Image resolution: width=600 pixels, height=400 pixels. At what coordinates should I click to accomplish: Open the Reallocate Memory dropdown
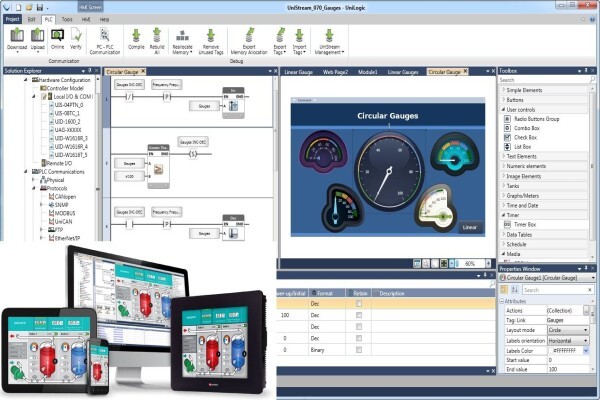(191, 52)
